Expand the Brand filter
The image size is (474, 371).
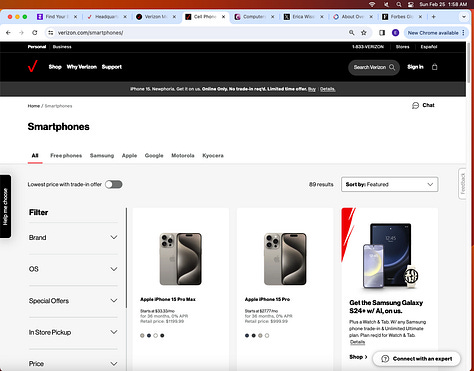coord(73,237)
